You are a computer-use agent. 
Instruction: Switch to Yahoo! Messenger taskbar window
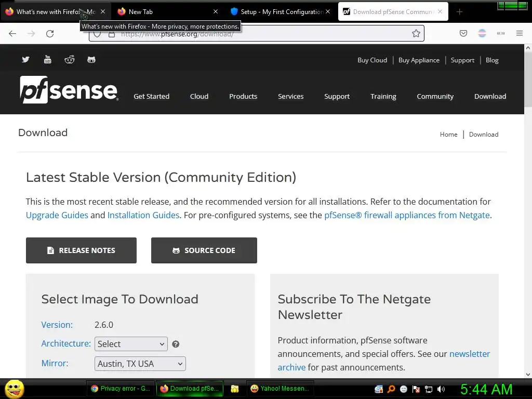pos(280,389)
